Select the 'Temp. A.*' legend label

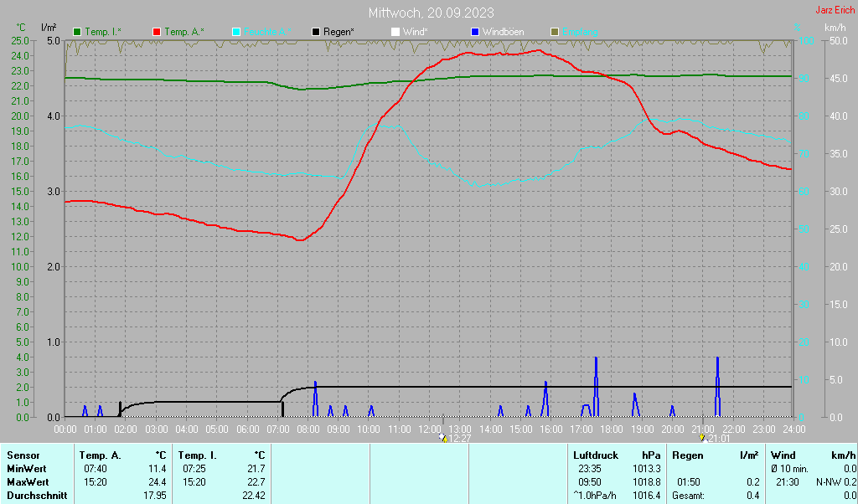click(184, 33)
